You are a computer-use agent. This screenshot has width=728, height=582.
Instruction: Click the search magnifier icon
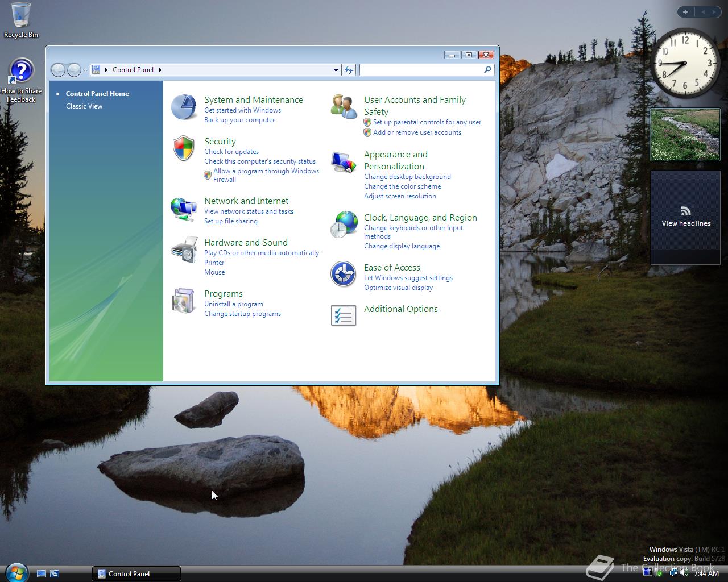point(487,70)
